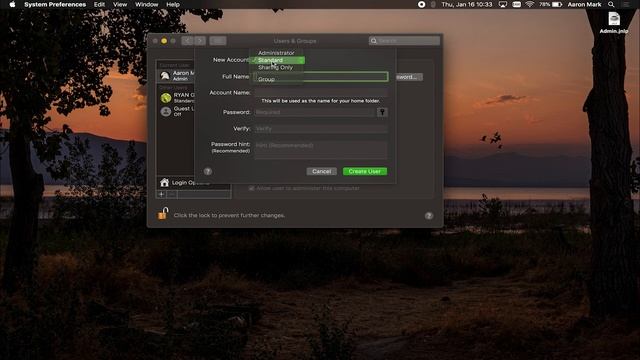Go forward with the toolbar forward arrow
This screenshot has width=640, height=360.
pyautogui.click(x=200, y=41)
